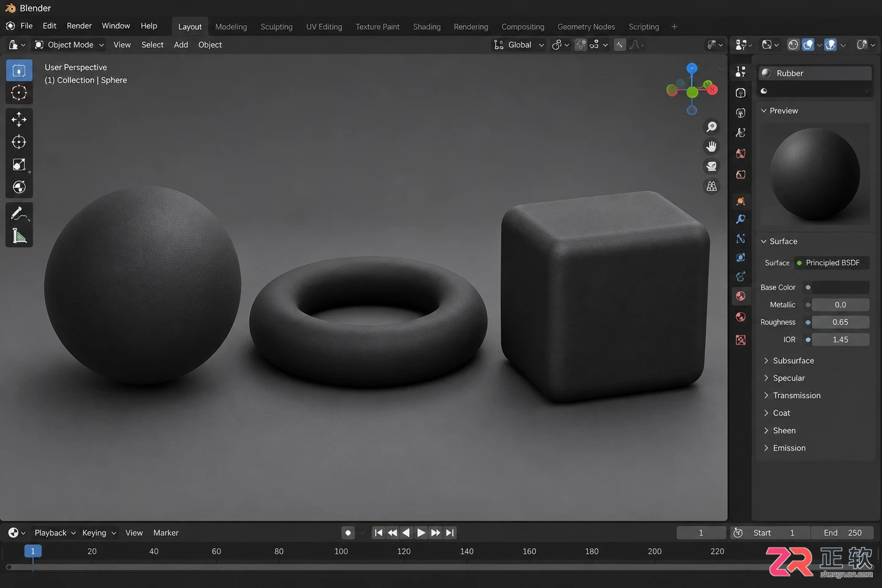Open the Modifiers wrench properties tab

(741, 219)
